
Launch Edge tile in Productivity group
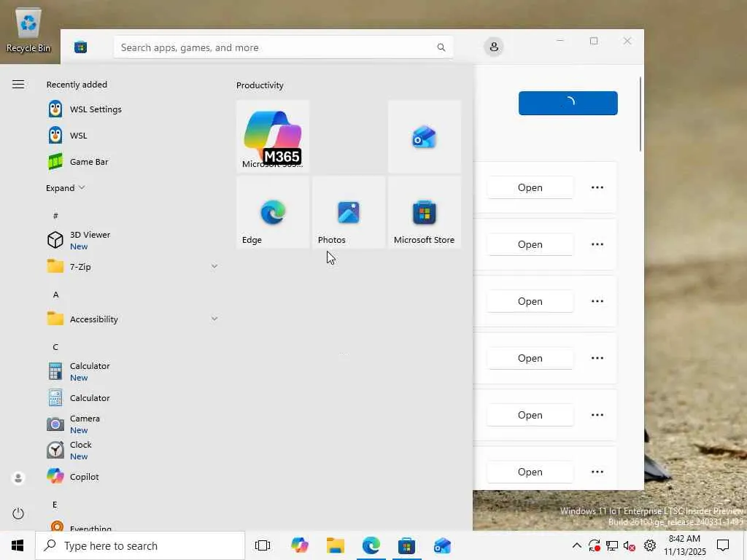(273, 212)
